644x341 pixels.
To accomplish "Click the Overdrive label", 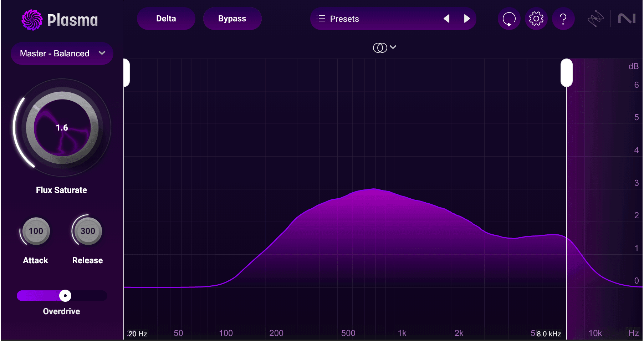I will (x=61, y=311).
